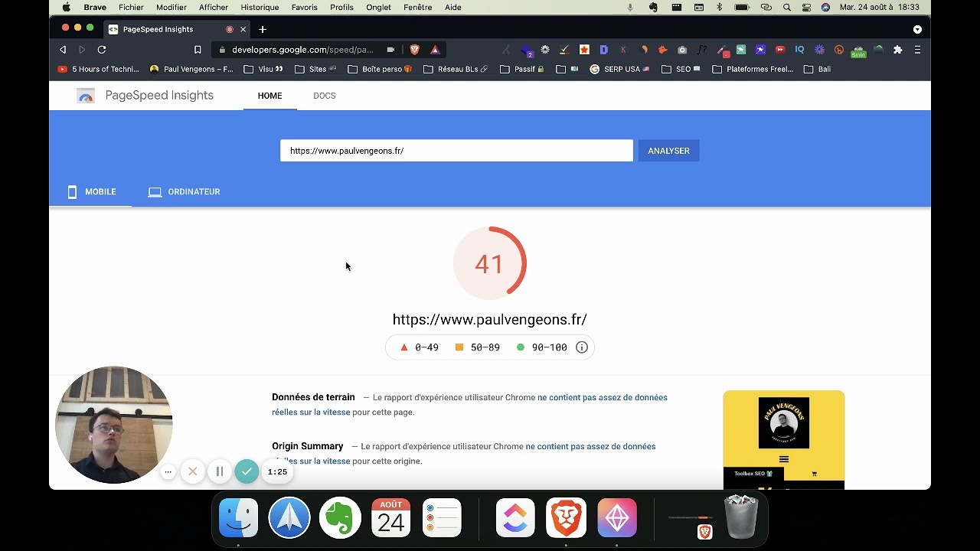The width and height of the screenshot is (980, 551).
Task: Open the Brave hamburger main menu
Action: tap(917, 50)
